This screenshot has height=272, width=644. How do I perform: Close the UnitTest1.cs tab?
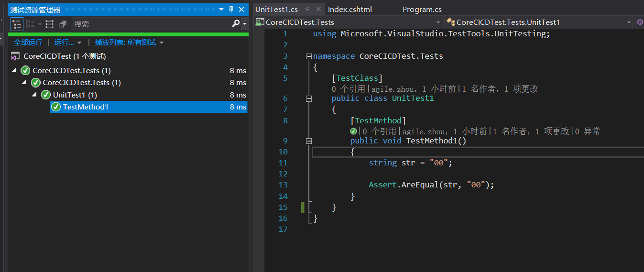pyautogui.click(x=318, y=9)
